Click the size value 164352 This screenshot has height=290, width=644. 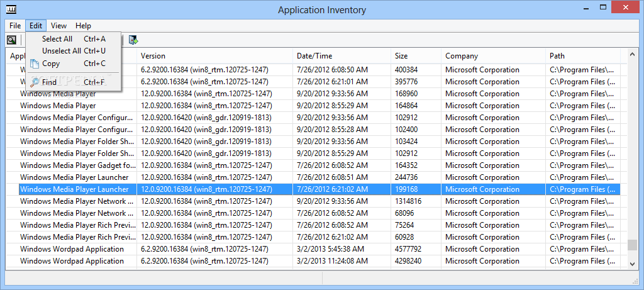(x=406, y=165)
